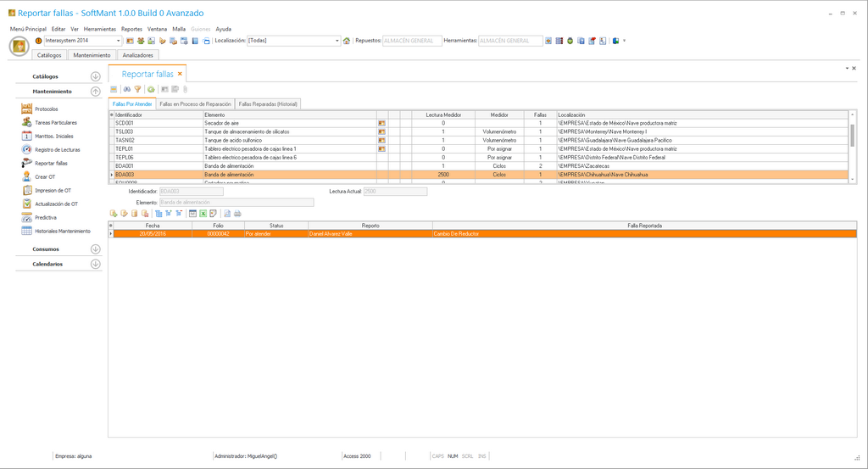Open Predictiva from the sidebar
This screenshot has width=868, height=469.
45,217
